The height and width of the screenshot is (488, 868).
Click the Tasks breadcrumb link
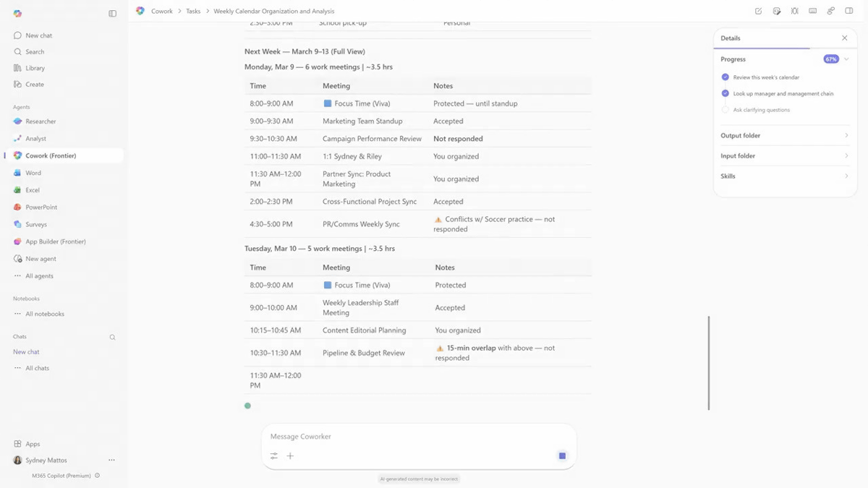[x=193, y=12]
